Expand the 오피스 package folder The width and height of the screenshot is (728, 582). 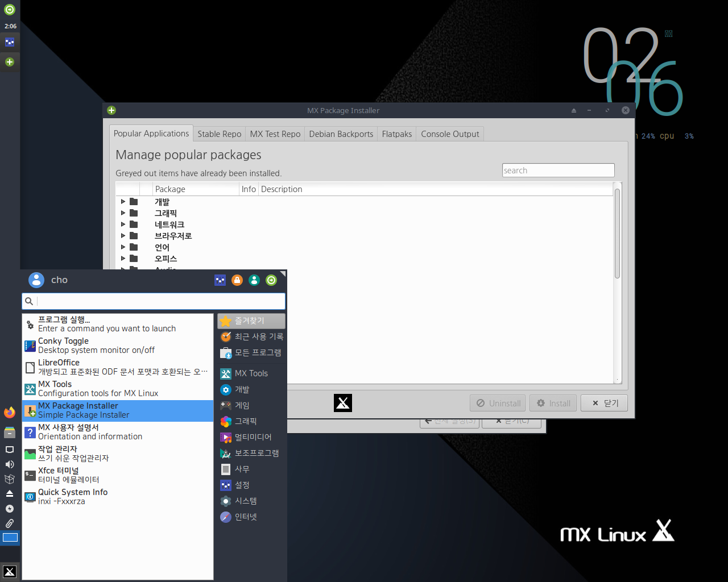coord(123,259)
